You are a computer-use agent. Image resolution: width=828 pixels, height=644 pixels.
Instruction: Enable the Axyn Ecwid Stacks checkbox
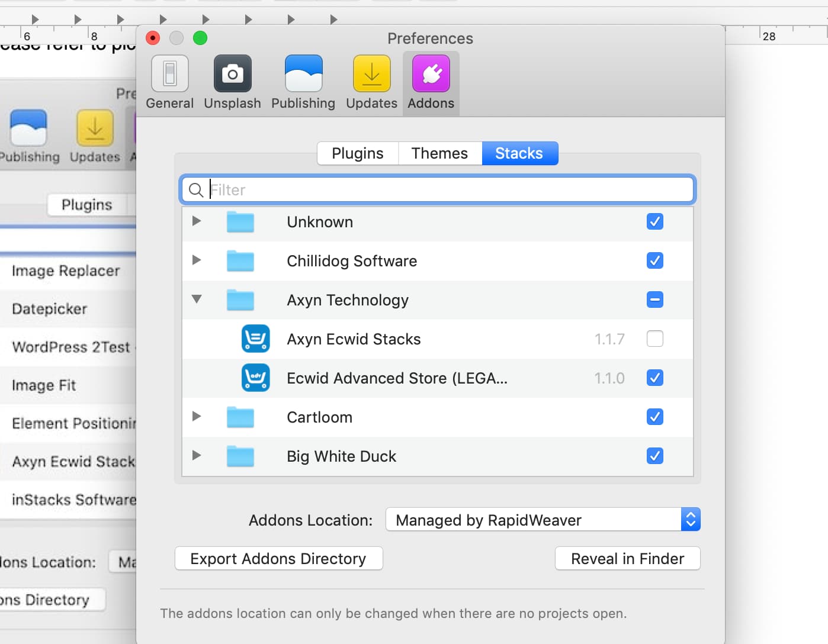655,339
